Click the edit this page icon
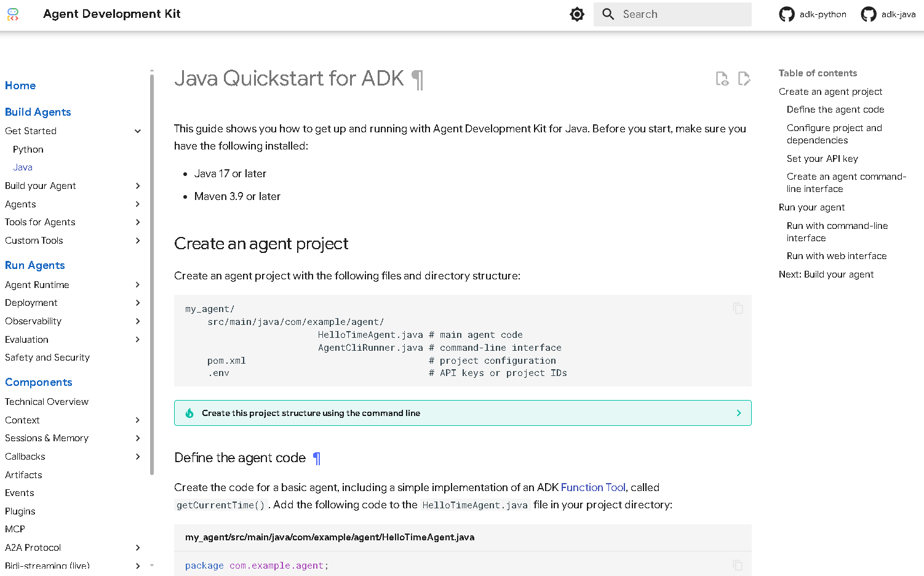Image resolution: width=924 pixels, height=576 pixels. 744,79
